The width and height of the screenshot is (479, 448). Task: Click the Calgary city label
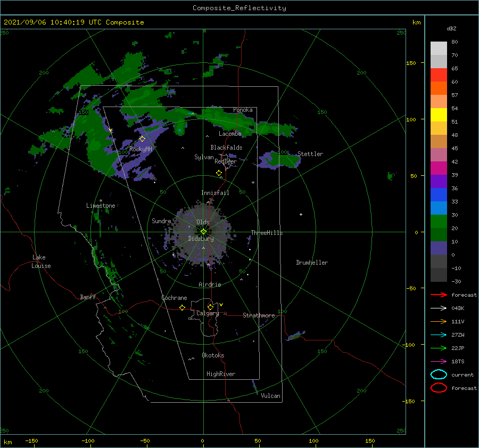[208, 313]
